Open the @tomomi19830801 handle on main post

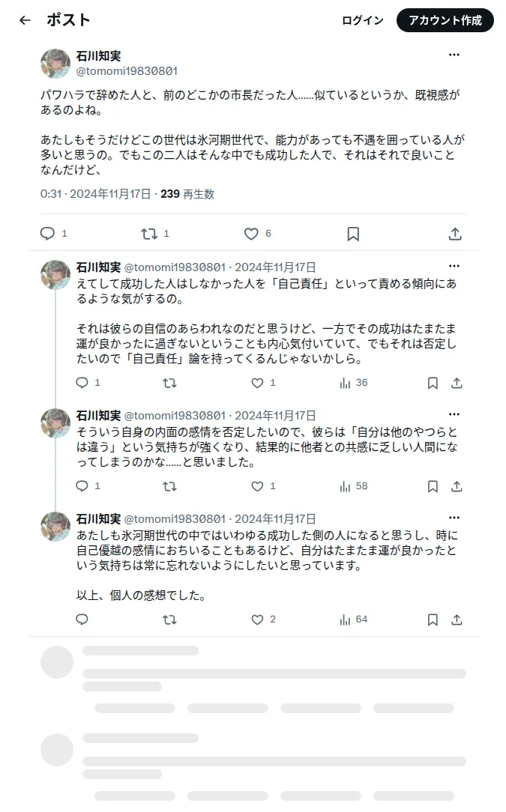click(x=127, y=71)
